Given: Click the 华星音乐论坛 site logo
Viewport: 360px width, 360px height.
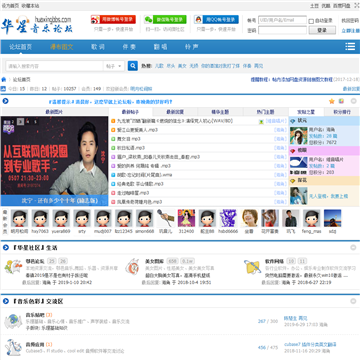Looking at the screenshot, I should point(37,24).
